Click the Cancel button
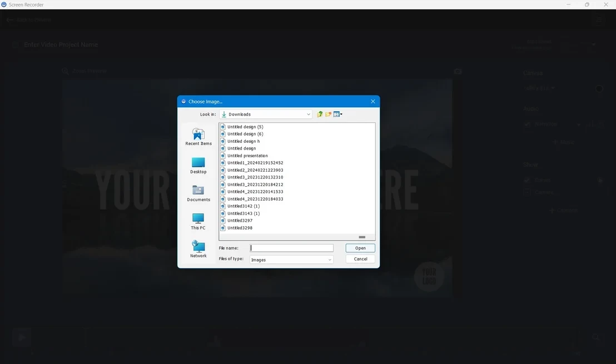 (360, 259)
